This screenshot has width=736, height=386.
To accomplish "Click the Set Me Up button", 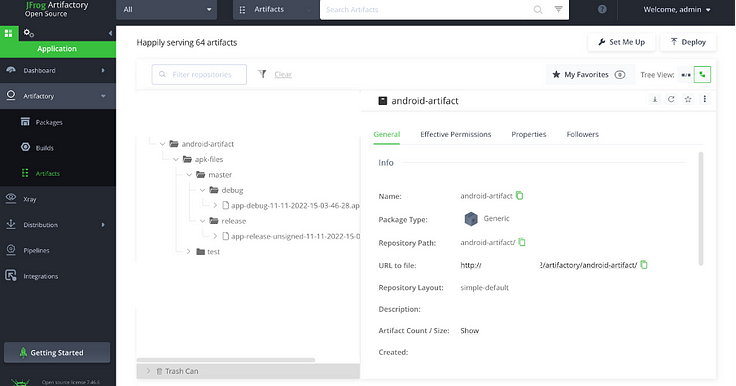I will click(622, 42).
